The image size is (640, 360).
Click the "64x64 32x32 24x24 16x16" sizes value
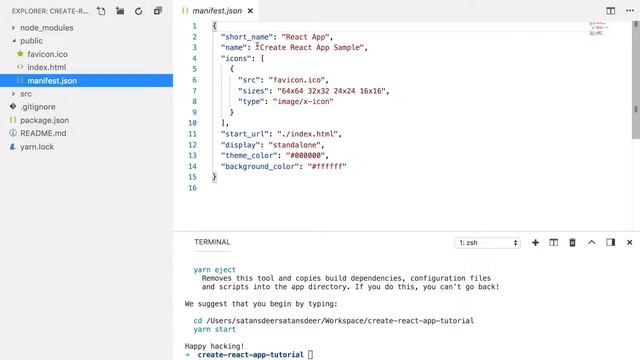331,91
